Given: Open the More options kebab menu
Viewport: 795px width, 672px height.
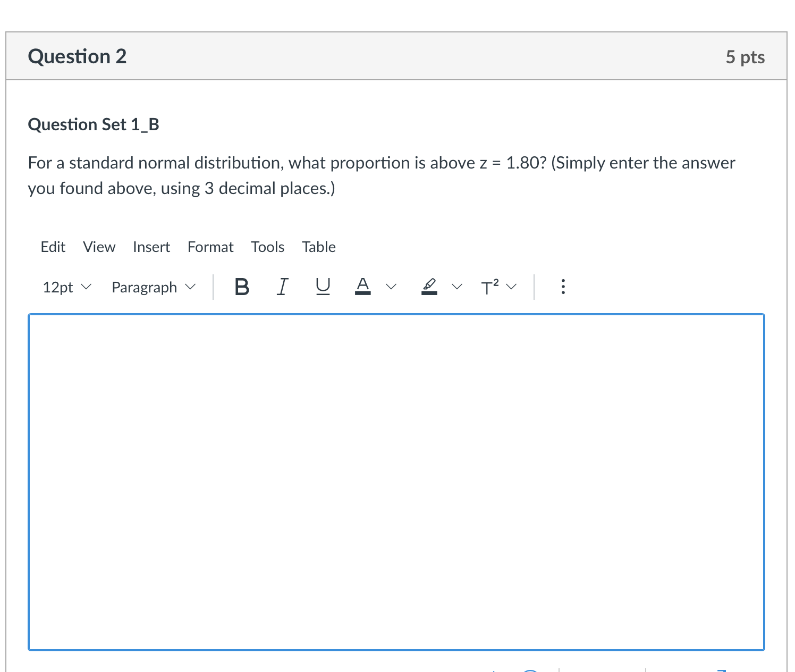Looking at the screenshot, I should [x=563, y=287].
